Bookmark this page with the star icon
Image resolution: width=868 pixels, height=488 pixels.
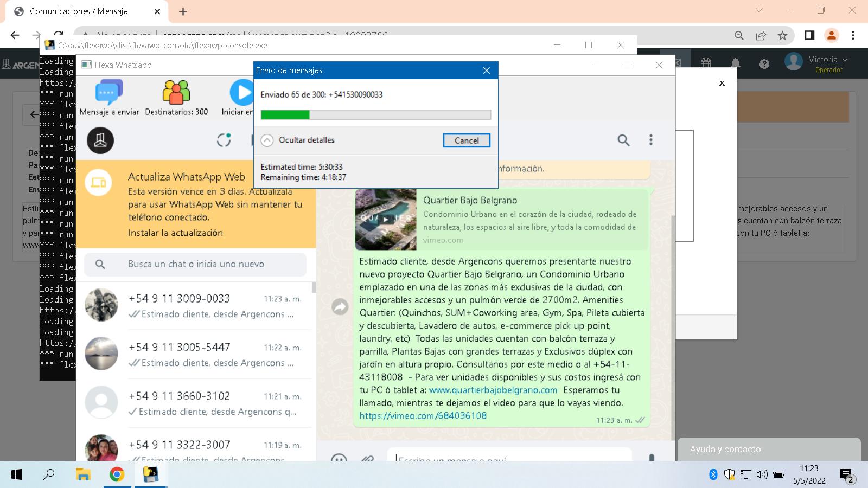point(782,35)
